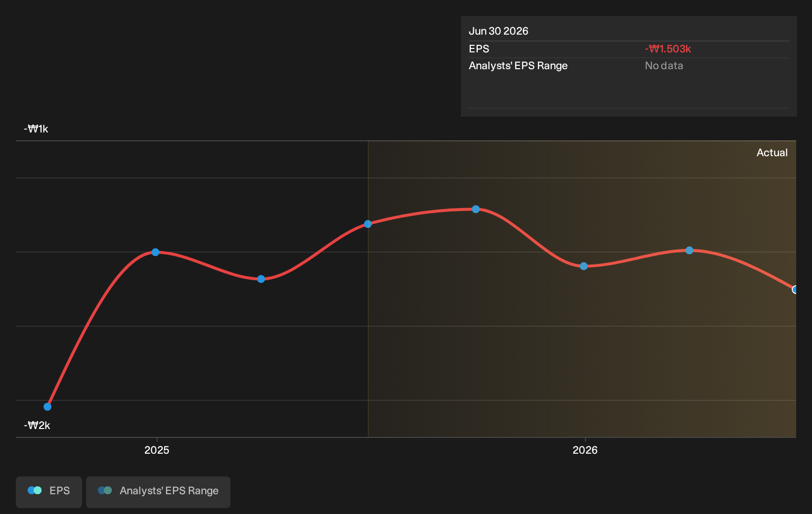Click the -₩2k y-axis label
The image size is (812, 514).
tap(37, 426)
